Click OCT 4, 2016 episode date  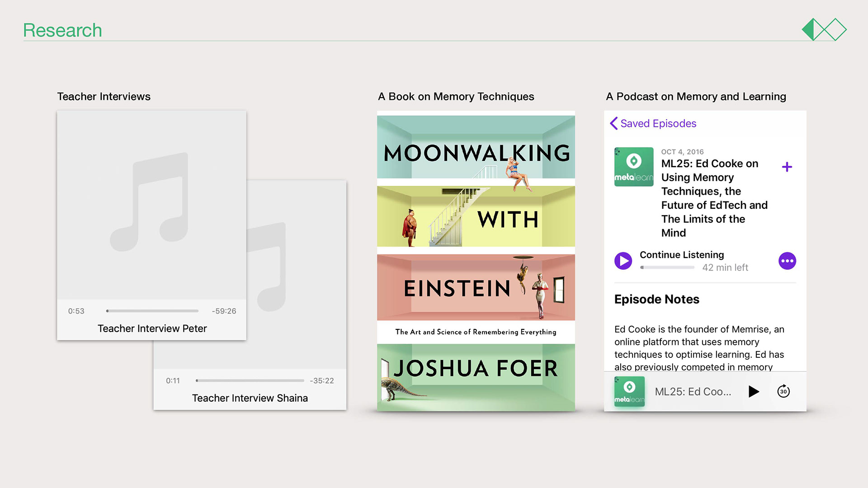[682, 152]
